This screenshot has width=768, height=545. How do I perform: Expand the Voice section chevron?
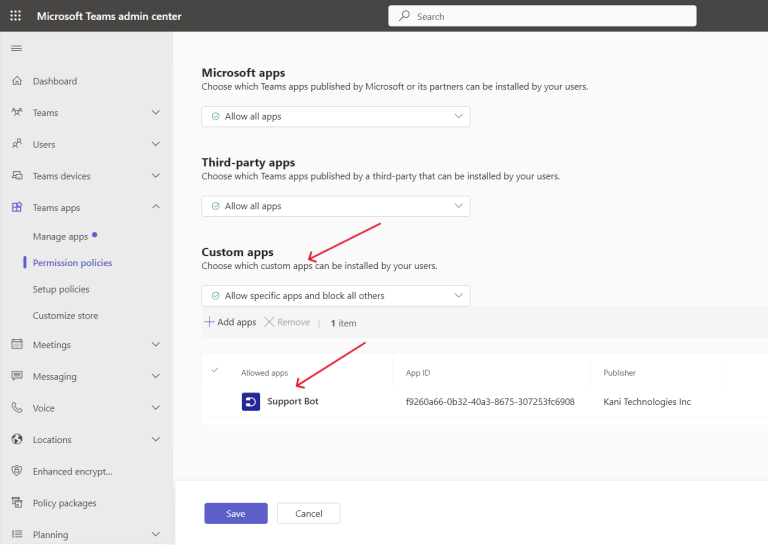(156, 407)
